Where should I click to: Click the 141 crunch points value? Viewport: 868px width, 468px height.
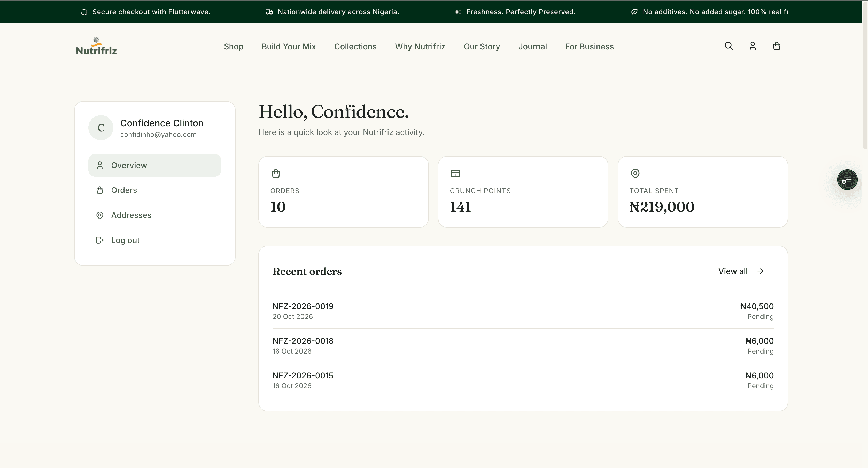460,207
